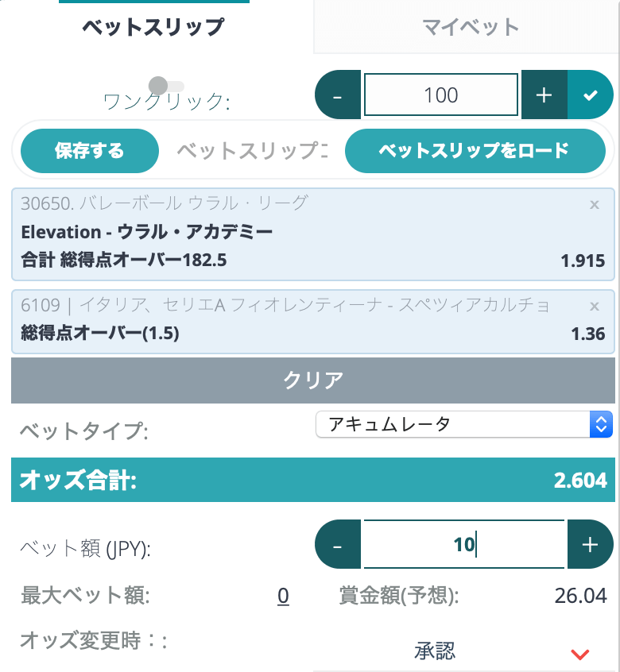Toggle the ワンクリック switch

click(x=166, y=85)
